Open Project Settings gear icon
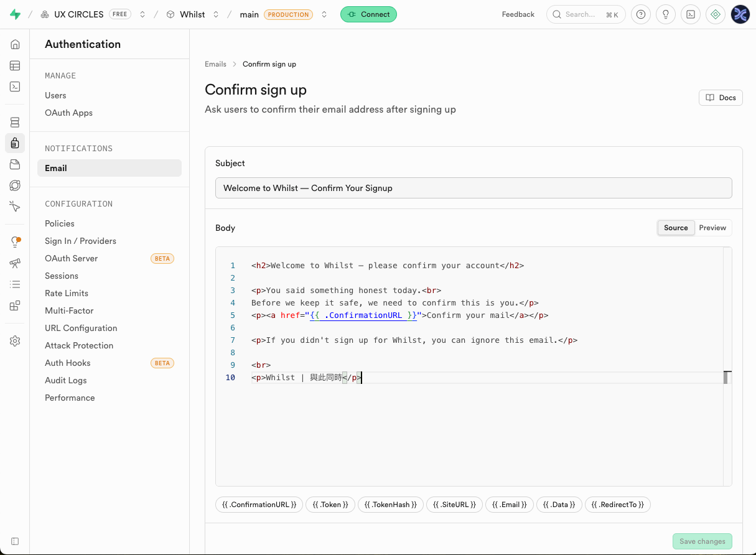The width and height of the screenshot is (756, 555). [x=15, y=341]
